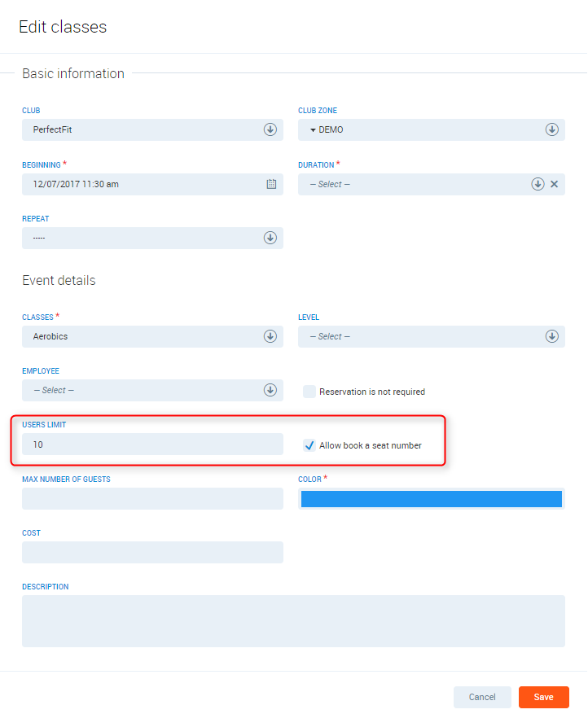Open the Aerobics classes dropdown
The height and width of the screenshot is (727, 588).
pos(147,336)
